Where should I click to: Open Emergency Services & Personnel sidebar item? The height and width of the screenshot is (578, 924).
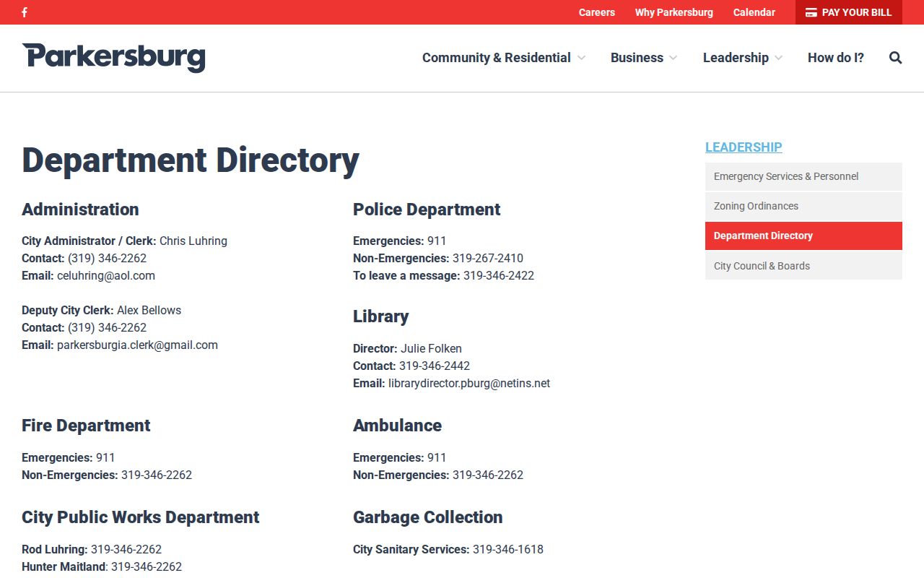tap(803, 176)
